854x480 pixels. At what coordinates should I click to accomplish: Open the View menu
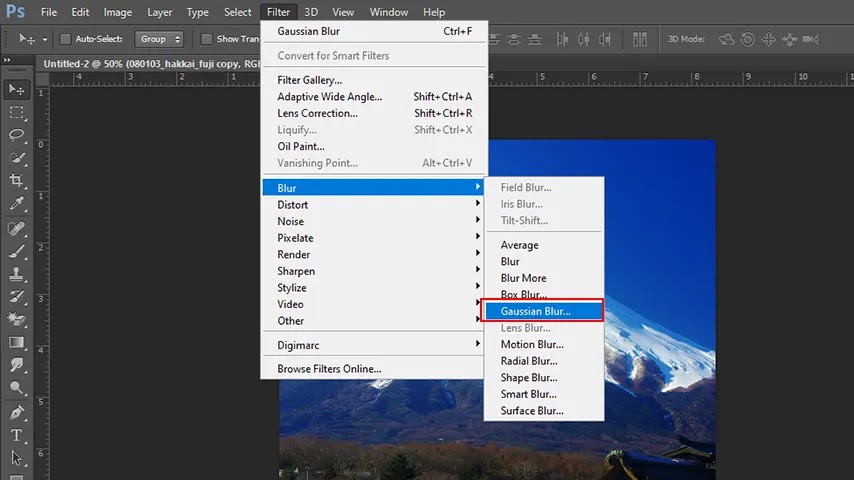click(x=343, y=12)
